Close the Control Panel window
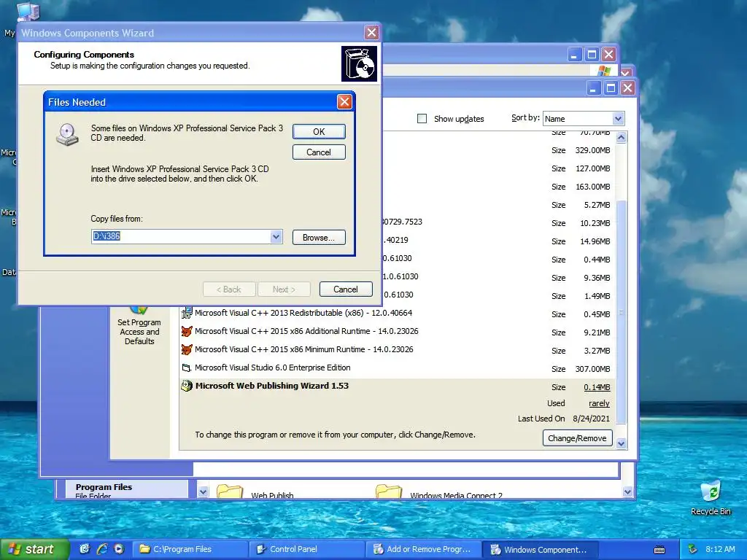The image size is (747, 560). coord(608,55)
